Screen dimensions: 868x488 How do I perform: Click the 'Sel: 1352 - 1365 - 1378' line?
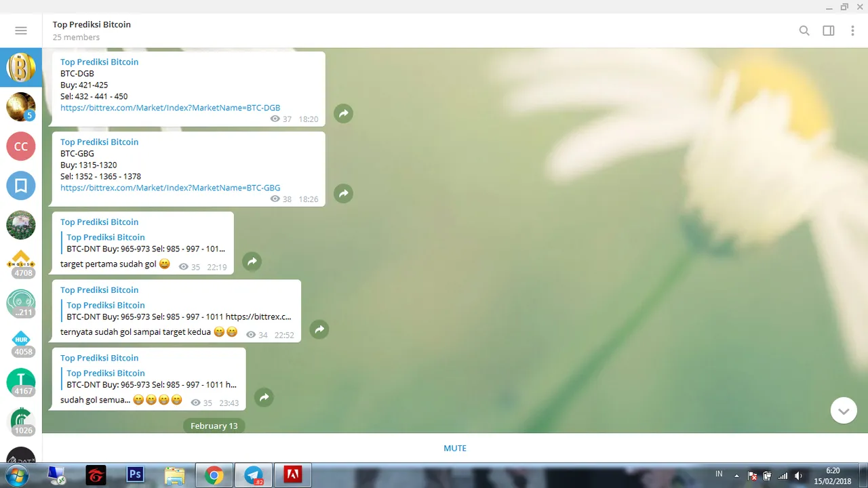(100, 176)
